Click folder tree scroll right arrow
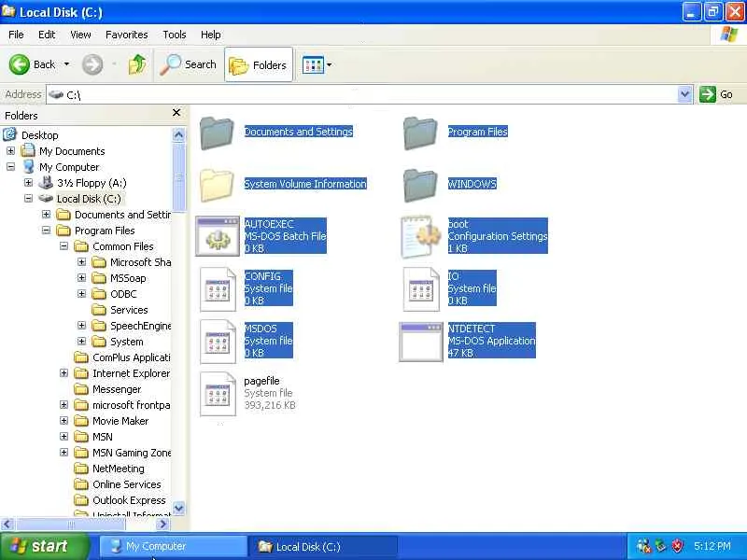747x560 pixels. 162,525
